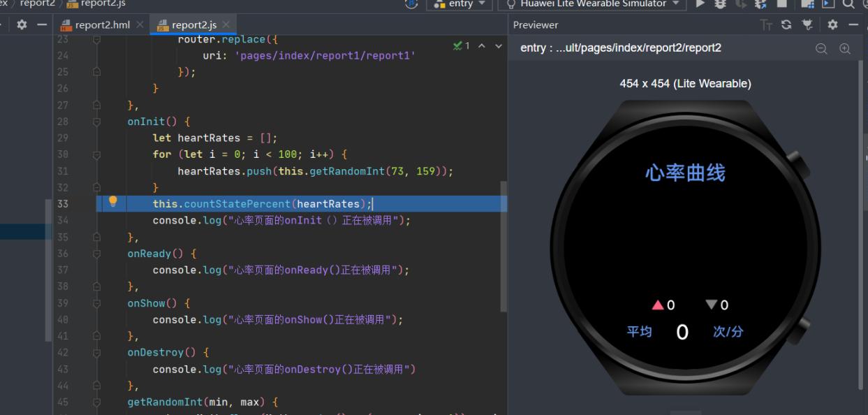
Task: Select the report2.js editor tab
Action: coord(193,25)
